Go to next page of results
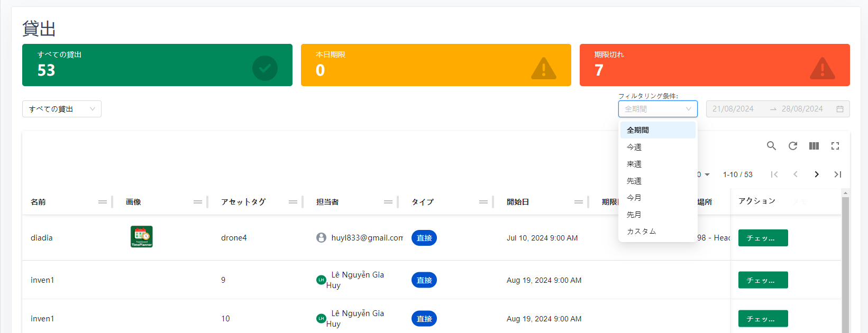This screenshot has height=333, width=868. (816, 174)
